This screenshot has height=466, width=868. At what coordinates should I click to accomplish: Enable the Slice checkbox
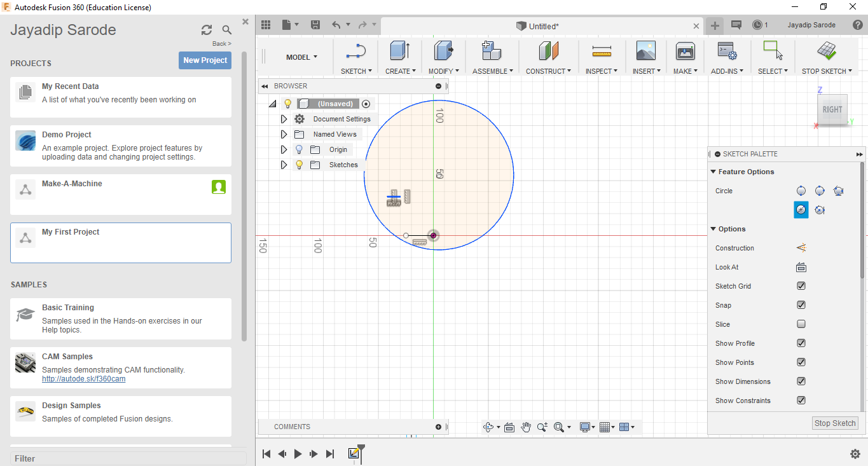[801, 324]
